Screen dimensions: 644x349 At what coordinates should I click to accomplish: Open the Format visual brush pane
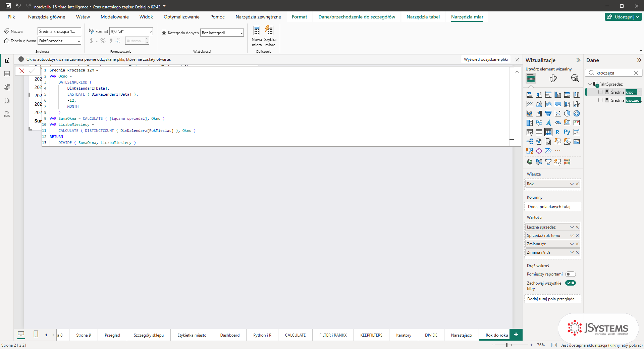tap(553, 78)
